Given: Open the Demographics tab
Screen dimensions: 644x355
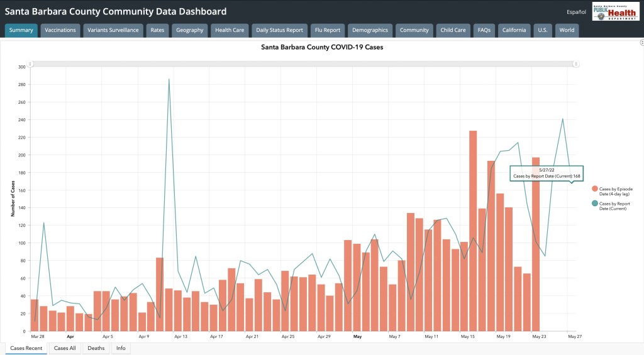Looking at the screenshot, I should tap(370, 30).
